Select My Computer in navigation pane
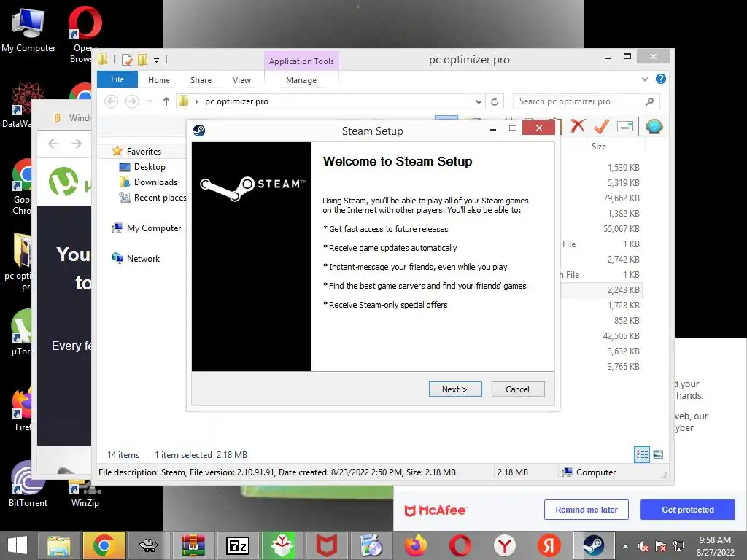The image size is (747, 560). 153,228
